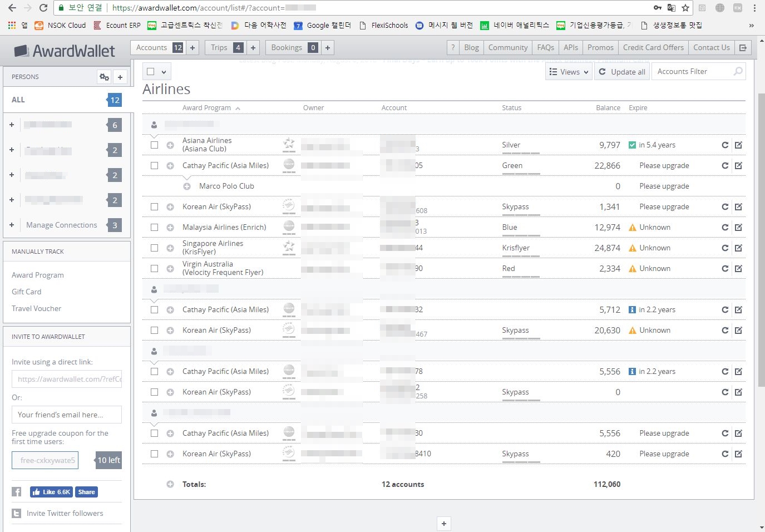
Task: Open the help question mark icon
Action: tap(453, 48)
